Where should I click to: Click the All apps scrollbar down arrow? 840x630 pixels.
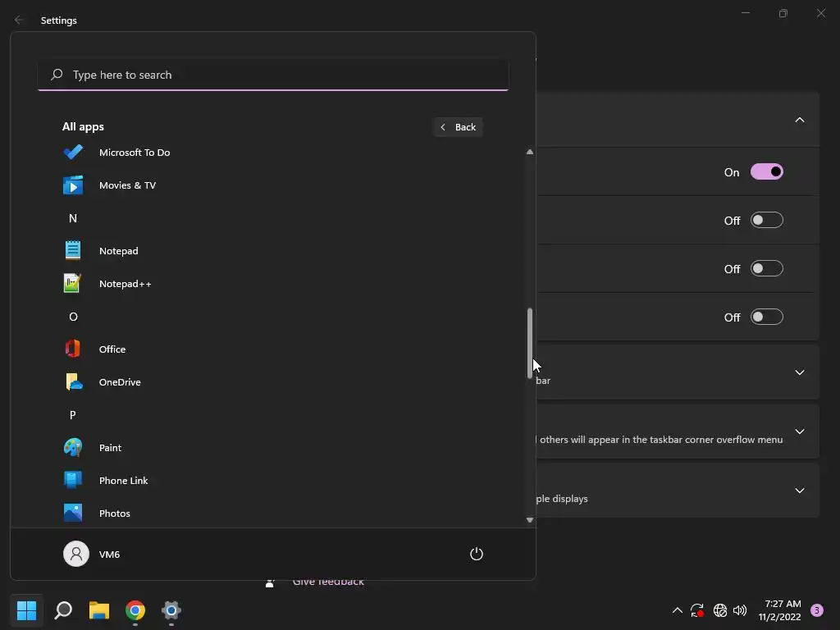pos(530,519)
